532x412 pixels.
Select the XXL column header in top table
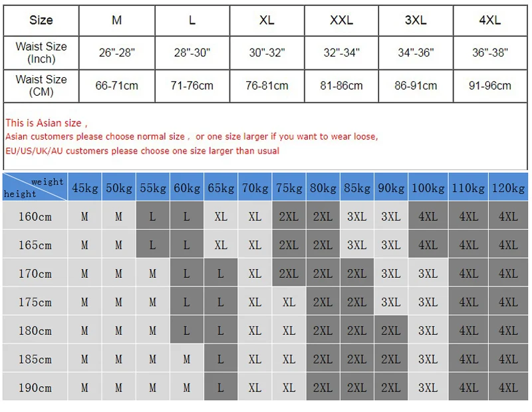(341, 20)
